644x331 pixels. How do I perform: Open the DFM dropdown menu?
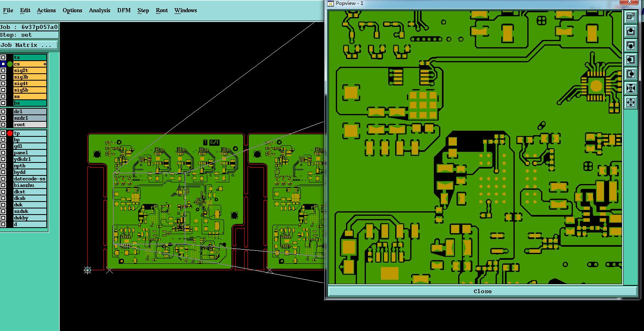pos(124,10)
